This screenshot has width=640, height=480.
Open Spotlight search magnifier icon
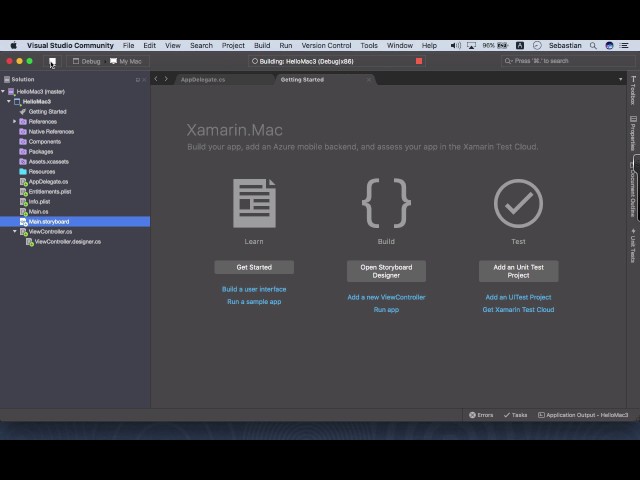pyautogui.click(x=593, y=46)
